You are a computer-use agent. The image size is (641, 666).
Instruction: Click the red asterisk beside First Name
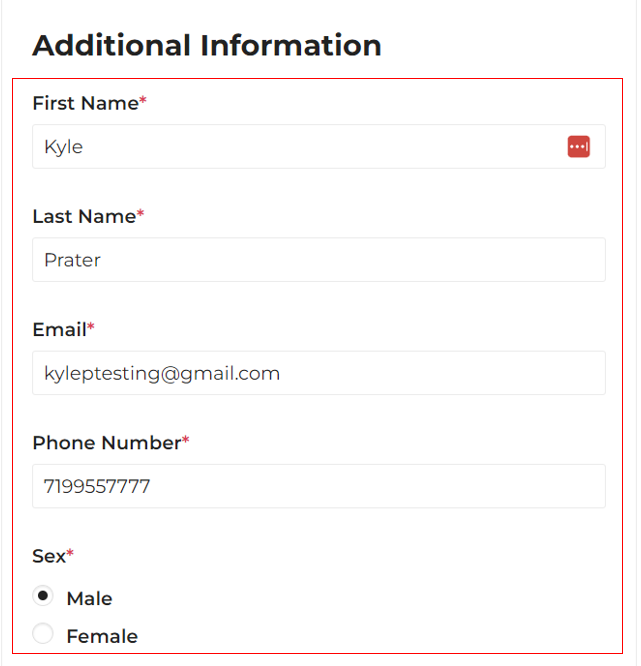(x=143, y=101)
